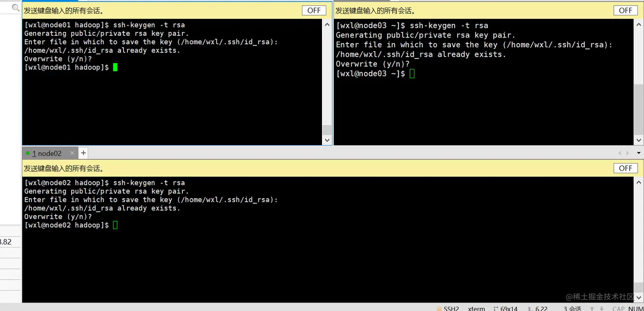Click 'Overwrite (y/n)?' in node02 terminal

coord(58,216)
